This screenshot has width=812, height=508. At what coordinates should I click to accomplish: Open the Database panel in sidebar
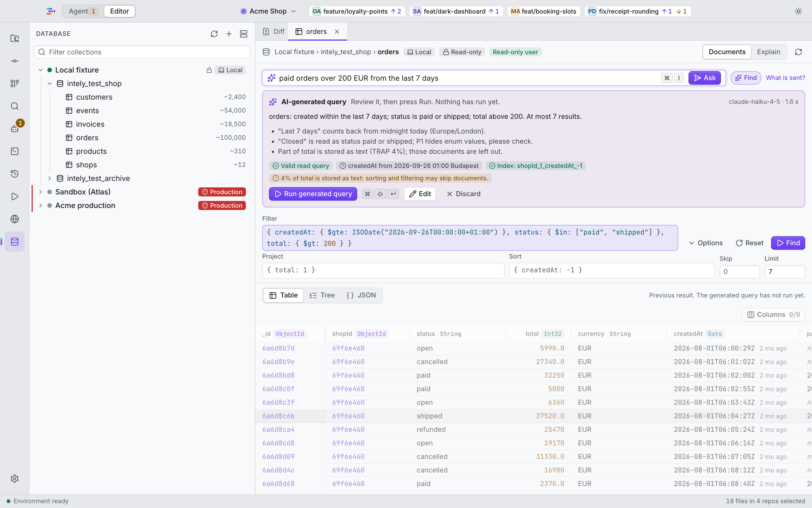point(14,242)
